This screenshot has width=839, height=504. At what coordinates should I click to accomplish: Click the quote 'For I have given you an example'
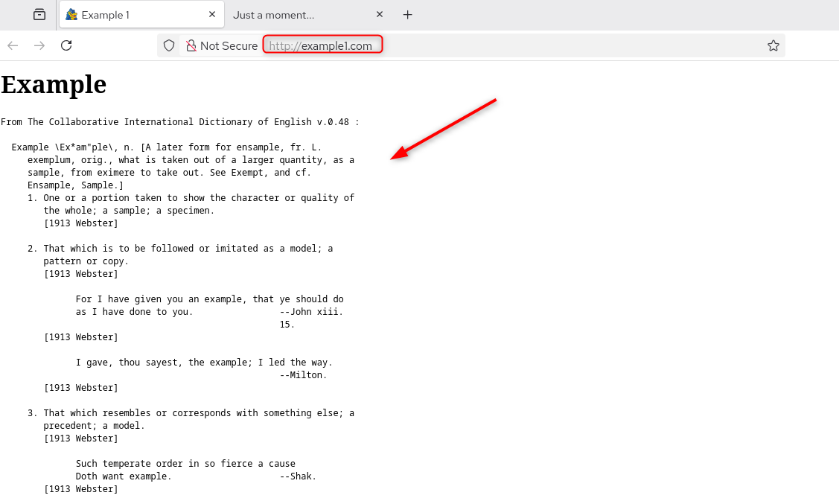tap(210, 299)
